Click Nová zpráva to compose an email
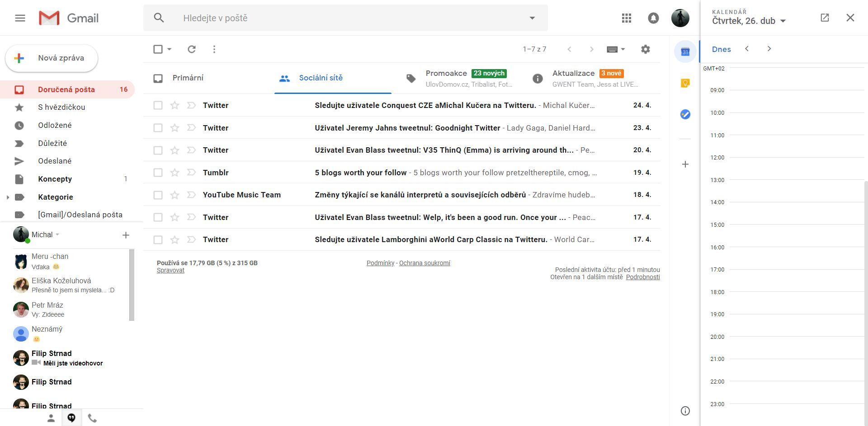This screenshot has width=868, height=426. point(51,58)
